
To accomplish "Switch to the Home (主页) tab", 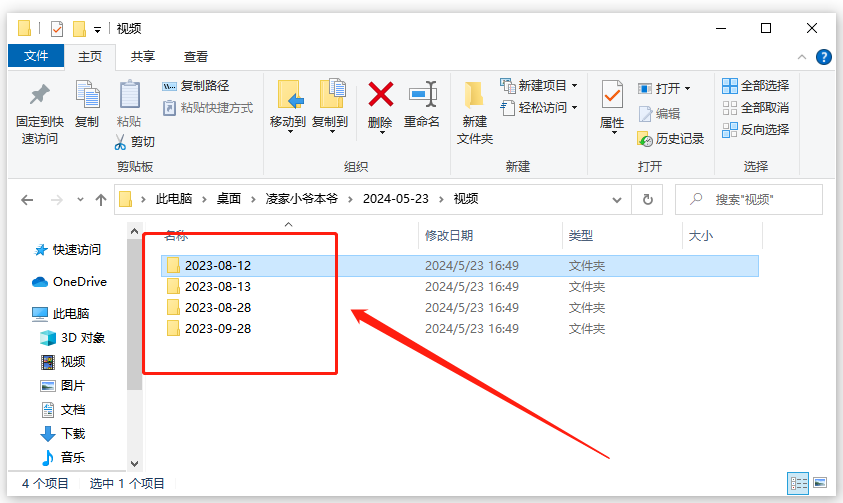I will pos(90,56).
